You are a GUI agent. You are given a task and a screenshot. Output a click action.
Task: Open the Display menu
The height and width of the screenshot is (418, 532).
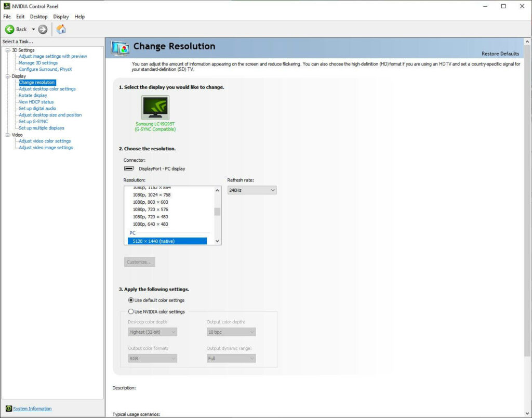(x=61, y=17)
